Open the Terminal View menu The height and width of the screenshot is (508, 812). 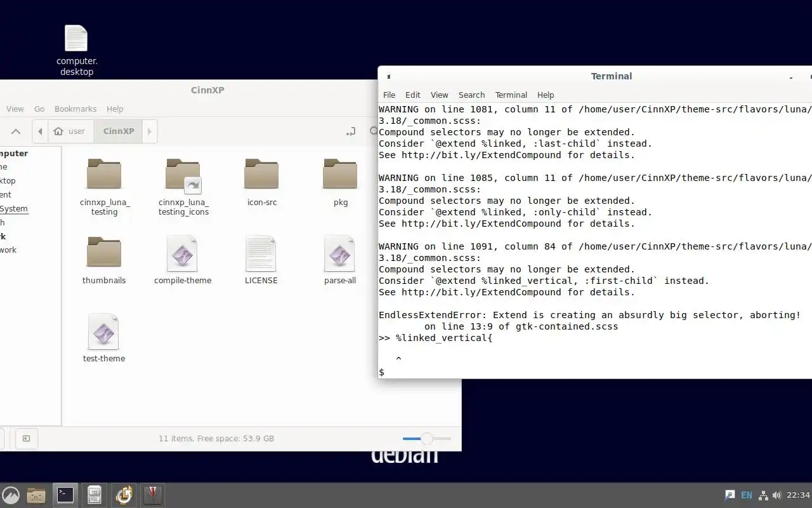pyautogui.click(x=440, y=95)
